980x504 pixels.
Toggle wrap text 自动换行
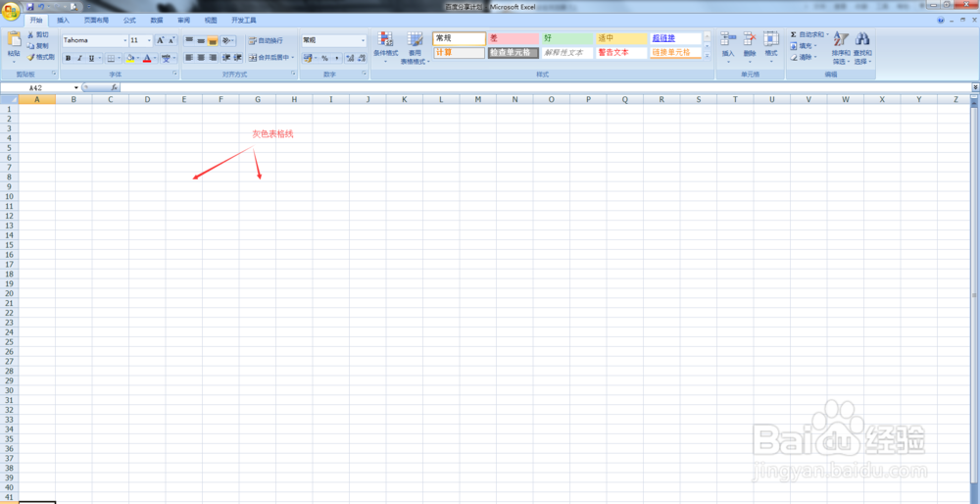(x=266, y=40)
